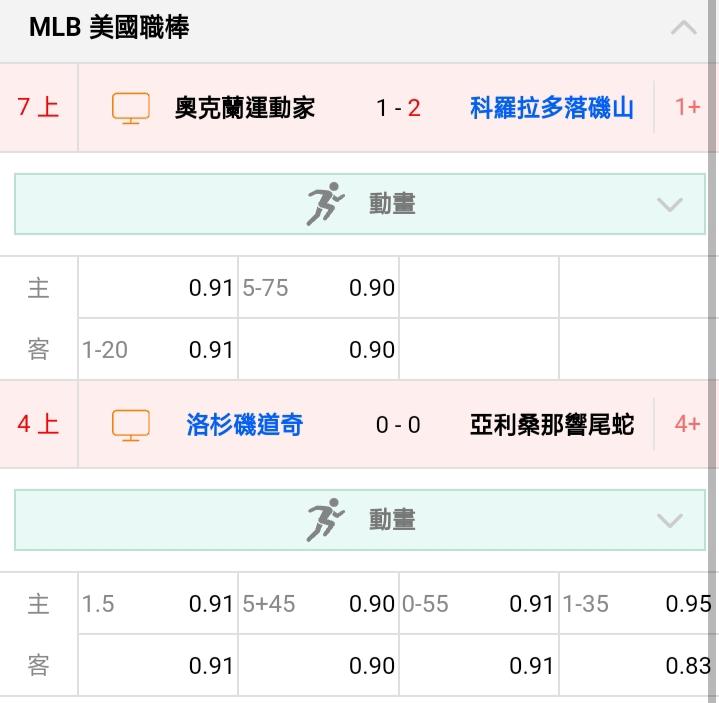Select team 亞利桑那響尾蛇
This screenshot has height=703, width=719.
(x=552, y=425)
